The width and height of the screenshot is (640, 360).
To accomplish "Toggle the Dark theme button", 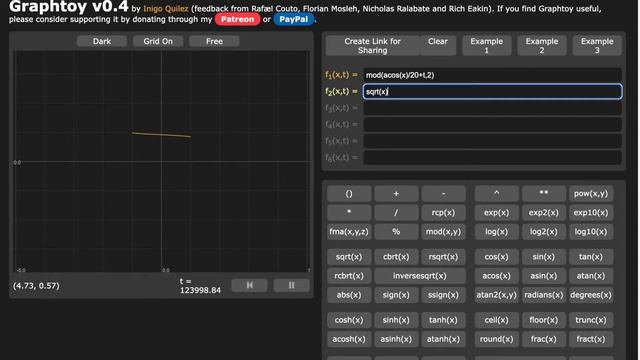I will pyautogui.click(x=102, y=41).
